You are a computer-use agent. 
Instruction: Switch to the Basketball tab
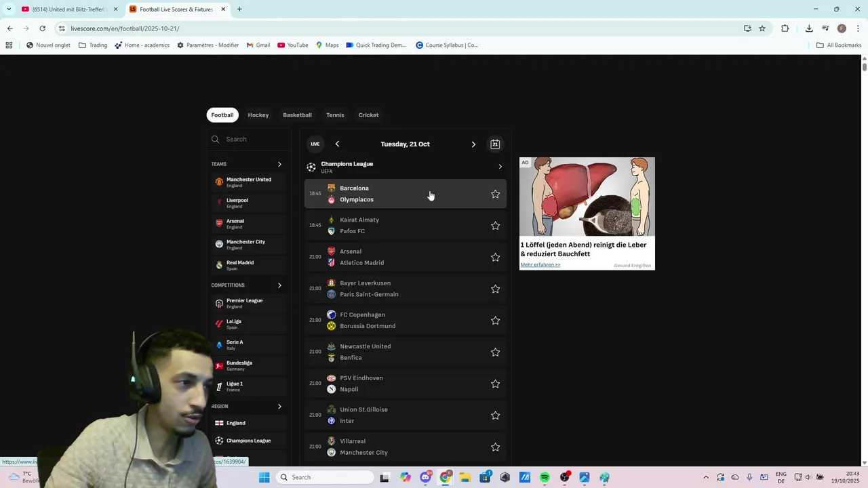coord(297,115)
